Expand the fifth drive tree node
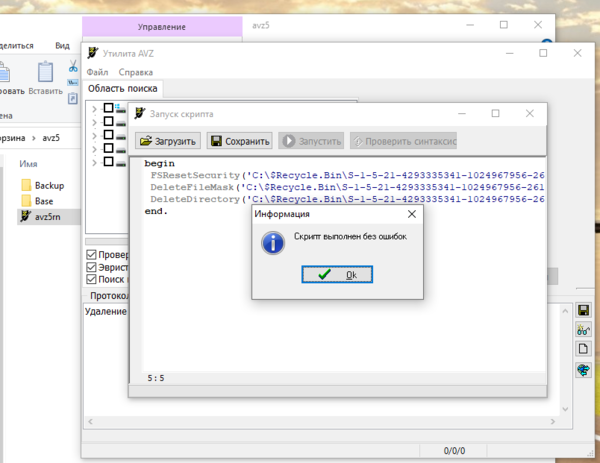The width and height of the screenshot is (600, 463). click(95, 162)
